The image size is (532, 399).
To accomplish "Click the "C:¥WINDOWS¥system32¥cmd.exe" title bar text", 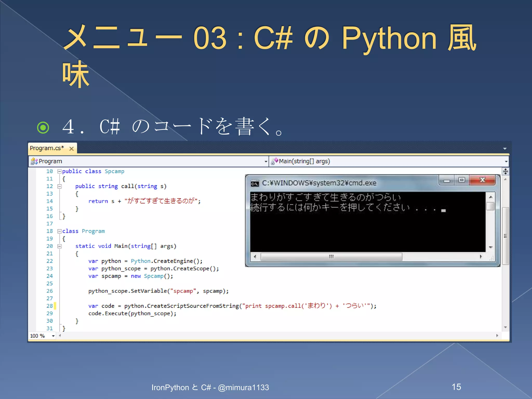I will click(319, 183).
